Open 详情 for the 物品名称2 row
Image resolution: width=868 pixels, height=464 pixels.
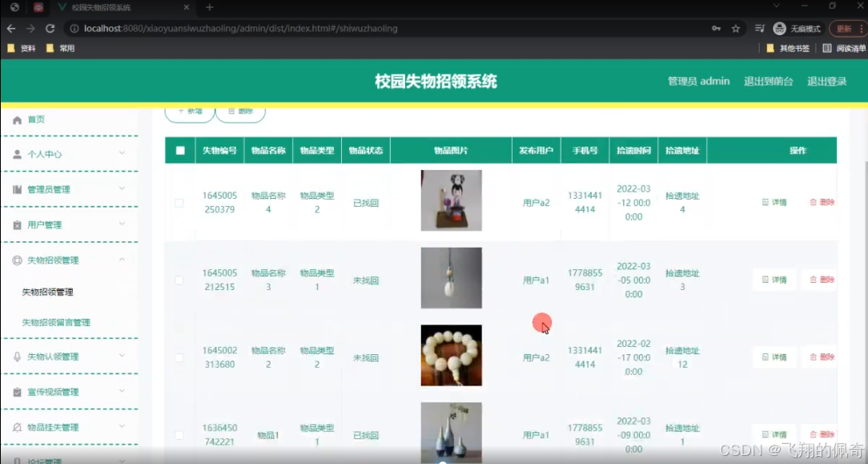[774, 357]
